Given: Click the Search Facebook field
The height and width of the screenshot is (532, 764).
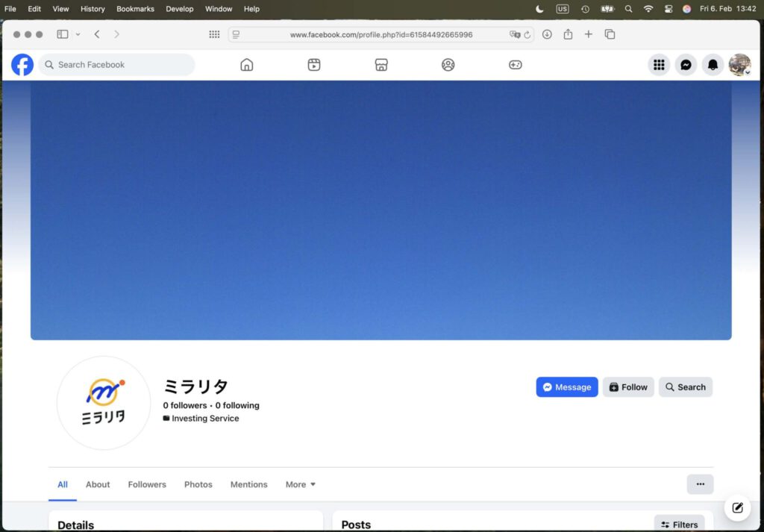Looking at the screenshot, I should click(117, 65).
